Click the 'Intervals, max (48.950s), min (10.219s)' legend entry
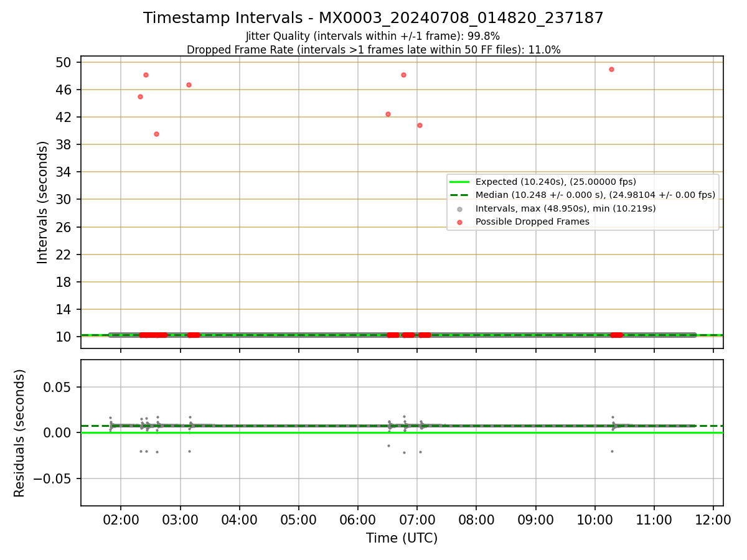Image resolution: width=747 pixels, height=560 pixels. pyautogui.click(x=565, y=208)
